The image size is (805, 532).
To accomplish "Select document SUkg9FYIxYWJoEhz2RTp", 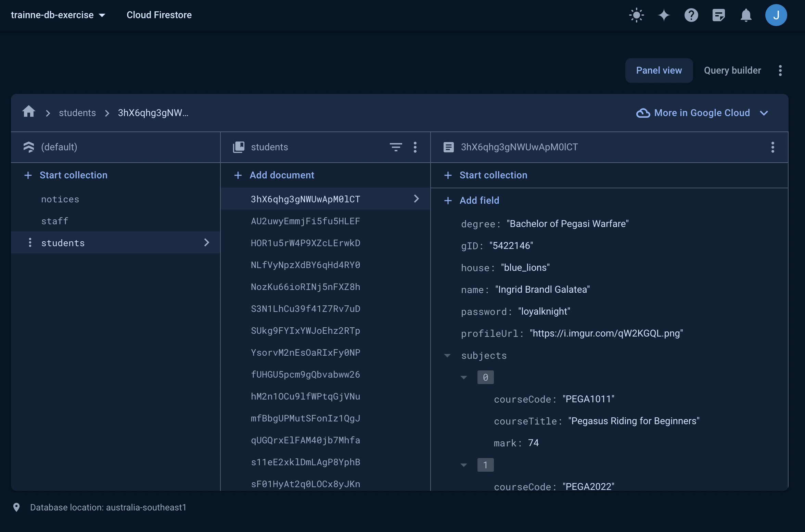I will pyautogui.click(x=325, y=331).
